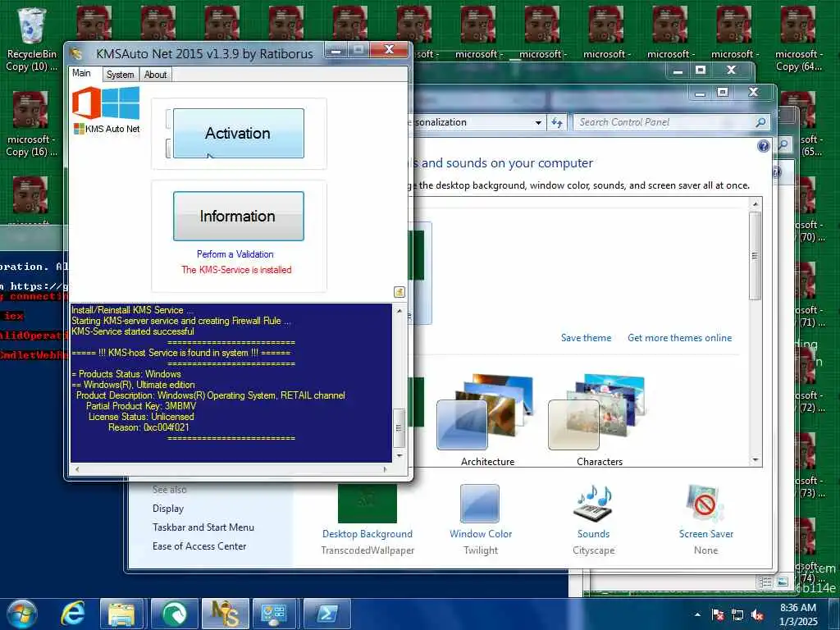Open the Perform a Validation link
Image resolution: width=840 pixels, height=630 pixels.
click(235, 254)
